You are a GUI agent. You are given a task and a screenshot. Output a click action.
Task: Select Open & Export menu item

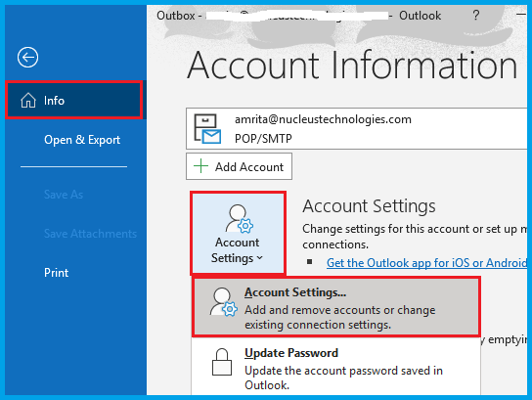(82, 140)
